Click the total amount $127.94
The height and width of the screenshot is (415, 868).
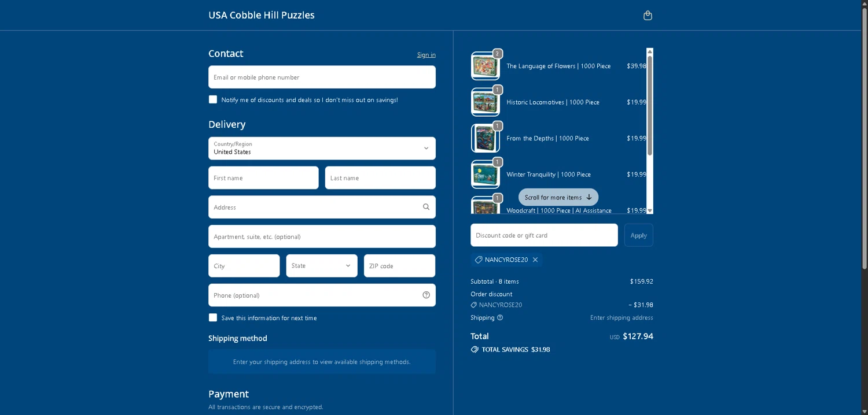tap(638, 336)
